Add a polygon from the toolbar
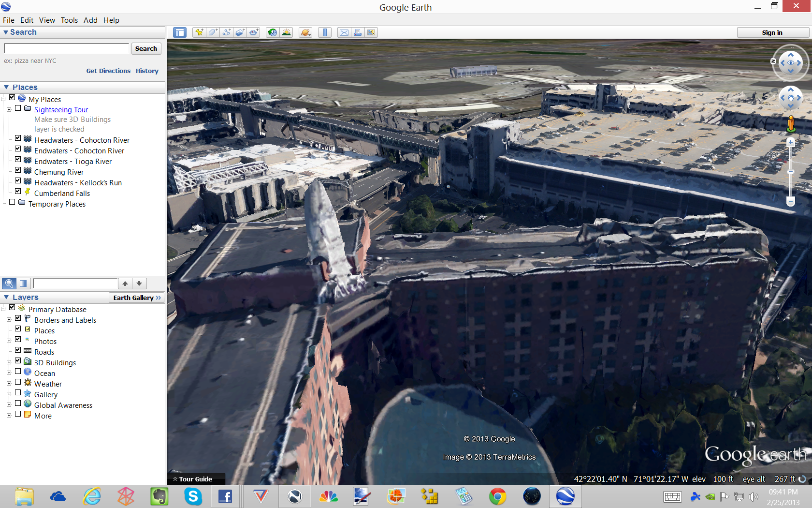Screen dimensions: 812x508 213,32
